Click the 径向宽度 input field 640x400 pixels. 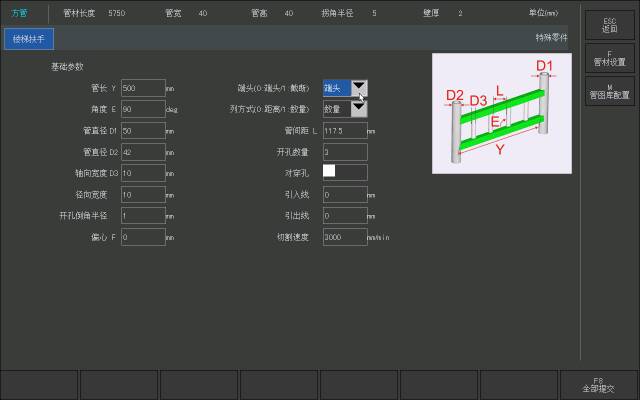[143, 195]
